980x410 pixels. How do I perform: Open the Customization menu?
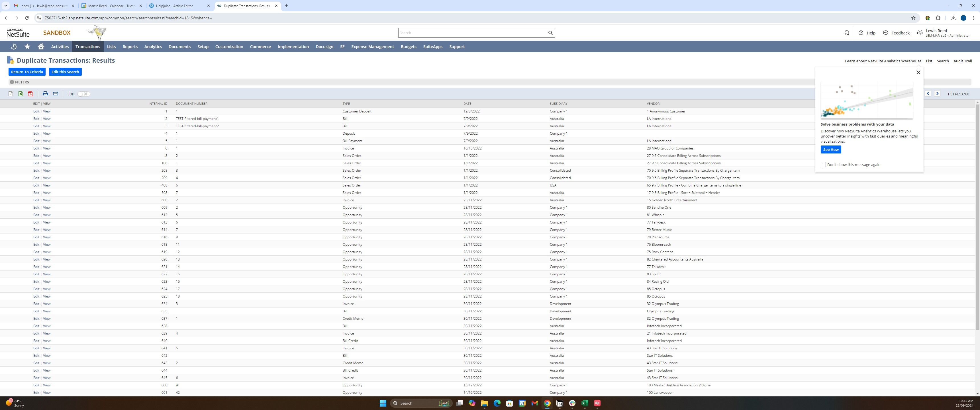coord(229,47)
